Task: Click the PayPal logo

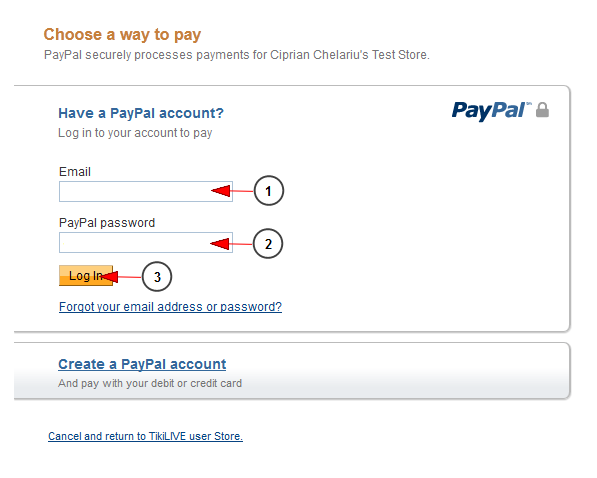Action: coord(491,111)
